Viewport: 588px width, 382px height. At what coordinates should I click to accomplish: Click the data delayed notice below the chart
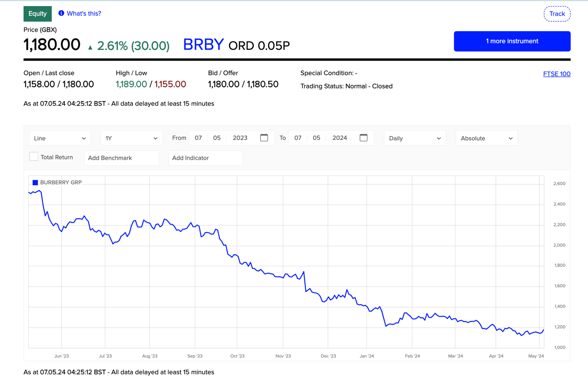point(119,372)
